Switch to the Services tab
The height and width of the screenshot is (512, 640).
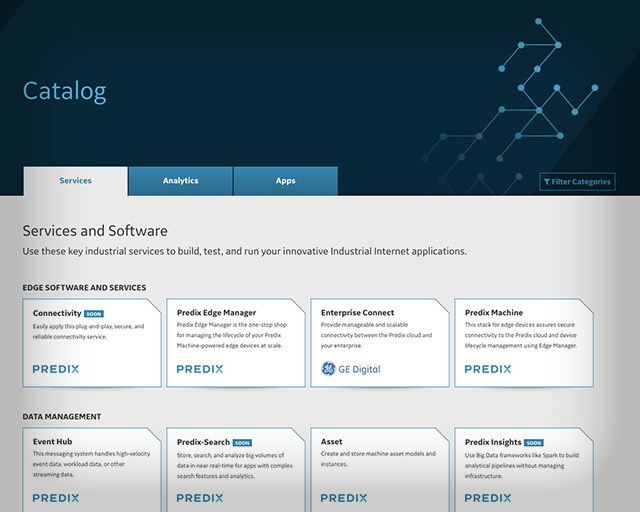point(76,181)
